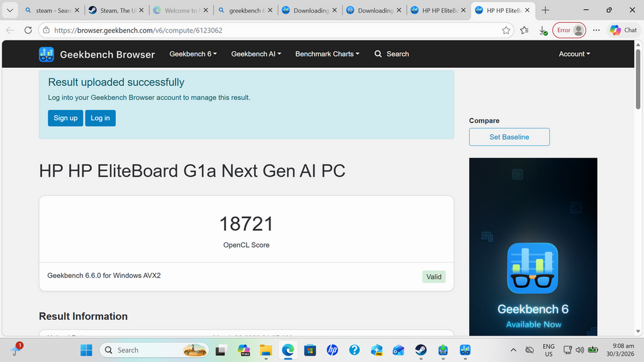The width and height of the screenshot is (644, 362).
Task: Click the Windows Start button
Action: pyautogui.click(x=86, y=350)
